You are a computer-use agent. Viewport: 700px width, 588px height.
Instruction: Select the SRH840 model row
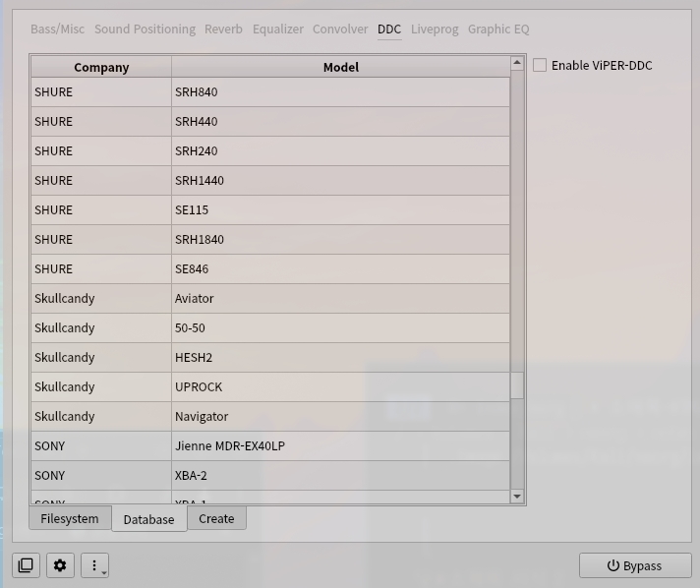(x=340, y=92)
